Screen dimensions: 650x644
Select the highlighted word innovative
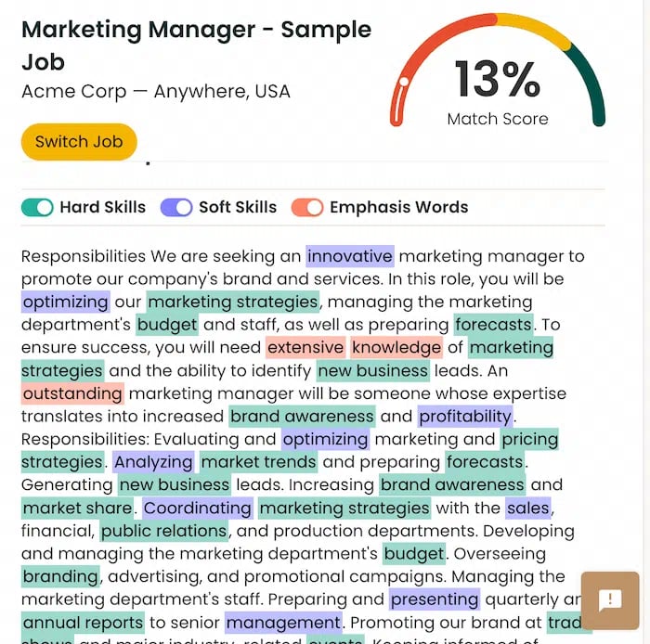tap(350, 256)
